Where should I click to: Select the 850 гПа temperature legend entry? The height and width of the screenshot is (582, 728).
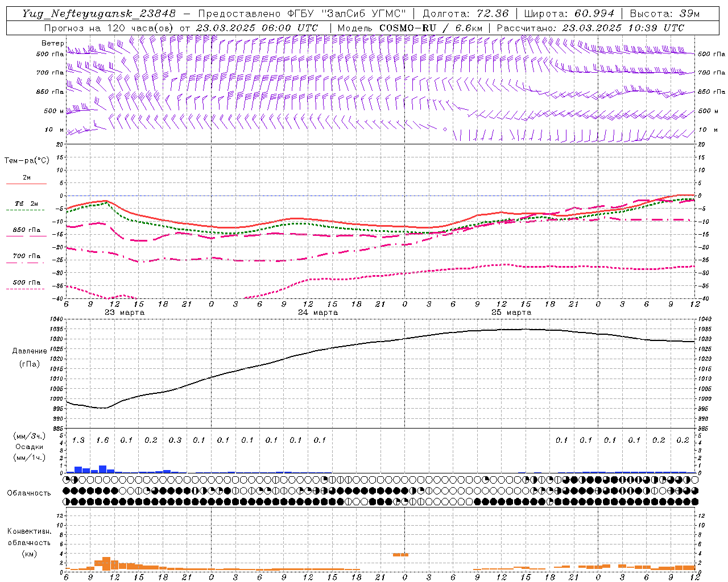pos(26,232)
